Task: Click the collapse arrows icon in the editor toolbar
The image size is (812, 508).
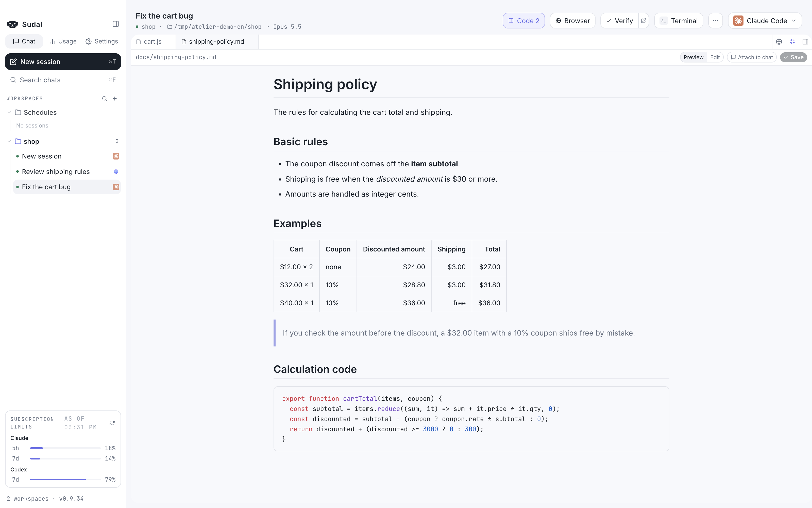Action: 792,42
